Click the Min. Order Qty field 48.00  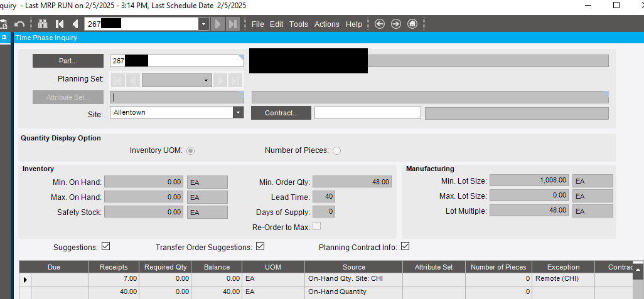pyautogui.click(x=352, y=182)
